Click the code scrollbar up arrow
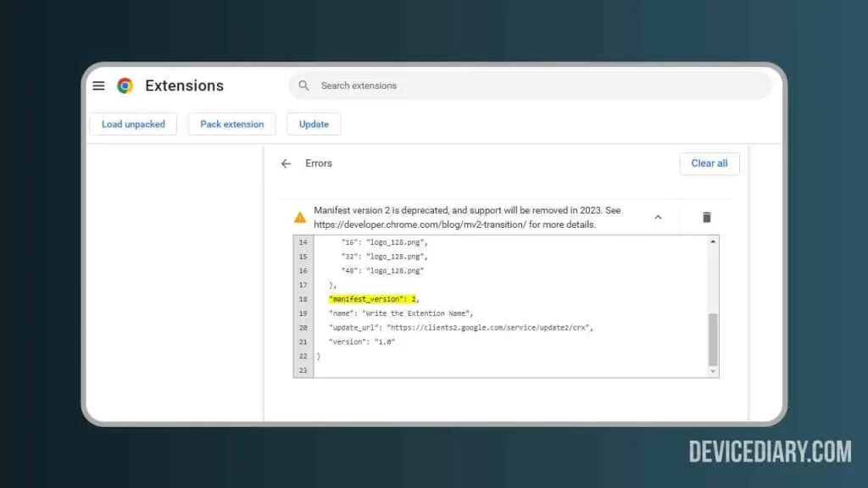 coord(713,241)
